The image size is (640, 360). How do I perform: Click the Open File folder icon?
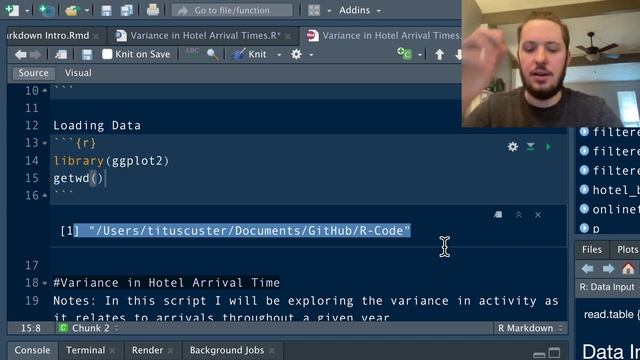[x=72, y=10]
